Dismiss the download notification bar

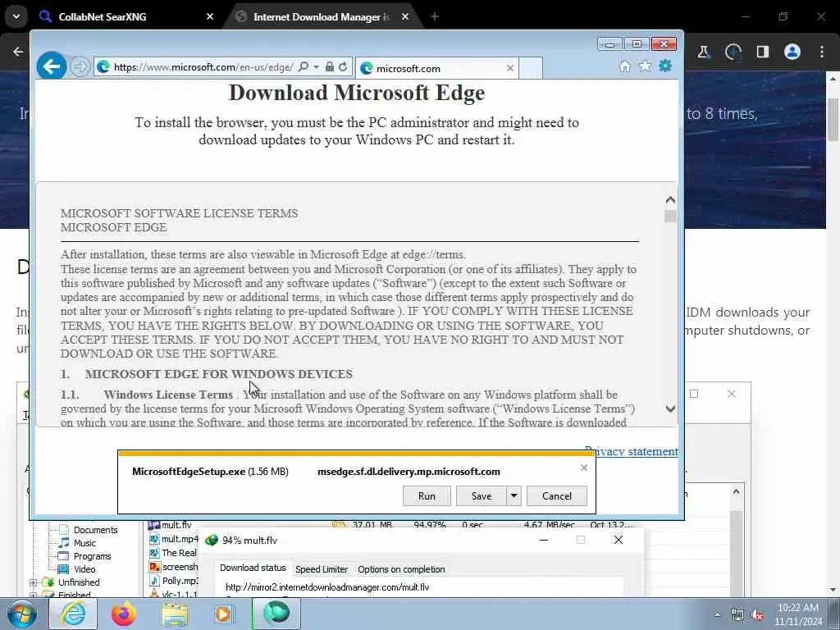(584, 468)
